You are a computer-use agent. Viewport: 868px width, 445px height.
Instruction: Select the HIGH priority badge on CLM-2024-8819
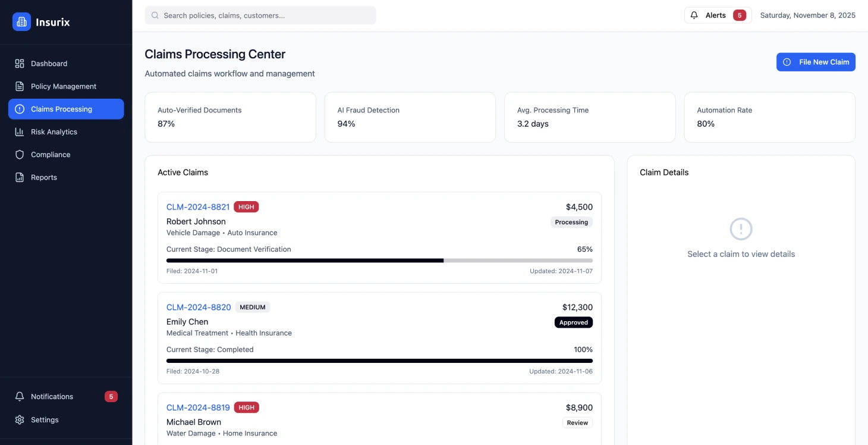tap(246, 407)
